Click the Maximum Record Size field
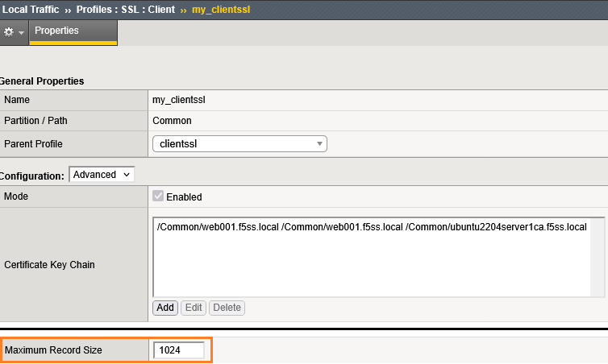This screenshot has height=364, width=608. (179, 350)
